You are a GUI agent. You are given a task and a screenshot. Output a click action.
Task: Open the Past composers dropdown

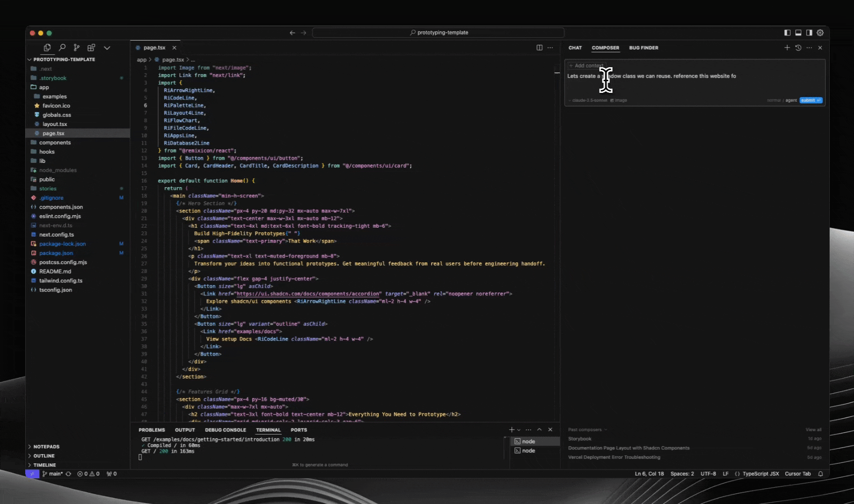point(588,429)
